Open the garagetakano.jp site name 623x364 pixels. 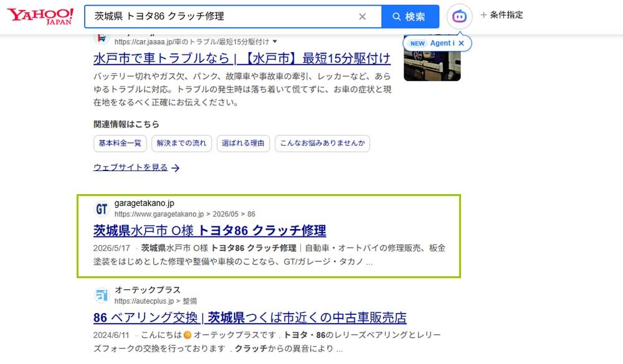coord(145,203)
